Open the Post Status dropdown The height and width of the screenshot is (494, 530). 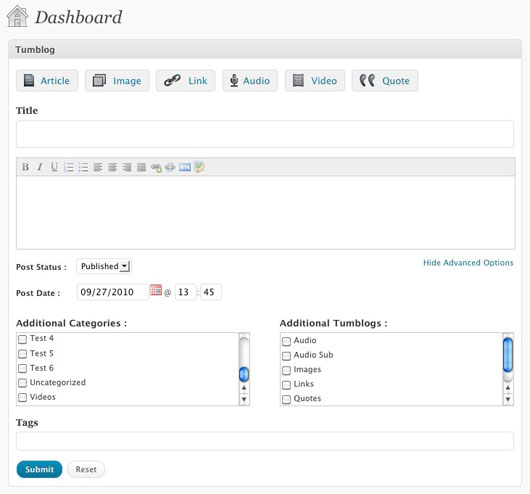pos(104,266)
